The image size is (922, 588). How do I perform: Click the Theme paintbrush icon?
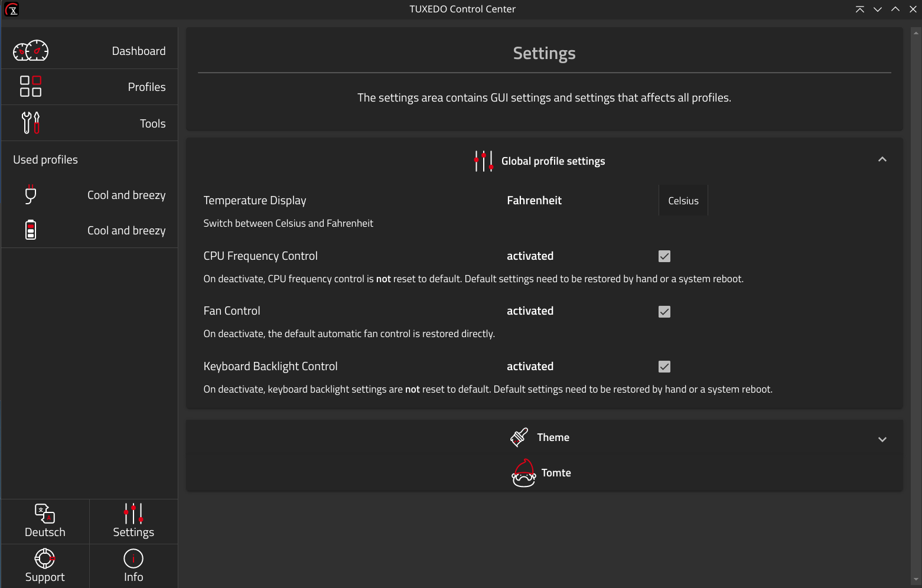(x=519, y=437)
